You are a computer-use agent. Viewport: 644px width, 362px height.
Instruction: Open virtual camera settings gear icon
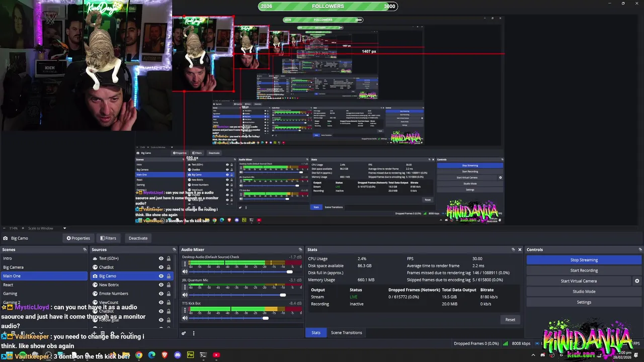coord(637,281)
